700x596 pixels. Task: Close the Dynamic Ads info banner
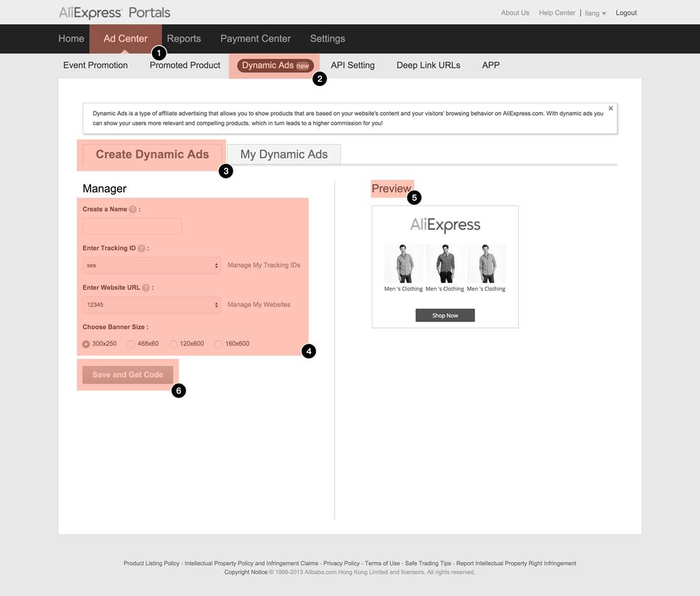click(x=611, y=109)
